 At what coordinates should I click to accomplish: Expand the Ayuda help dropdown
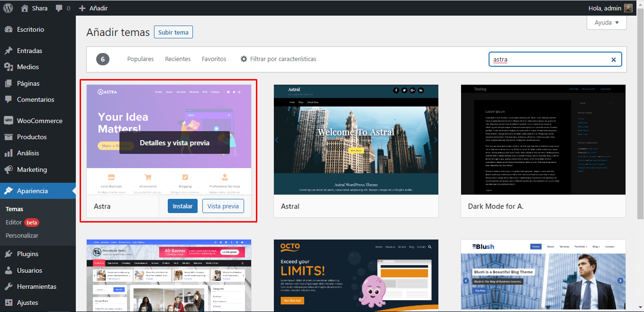click(607, 22)
